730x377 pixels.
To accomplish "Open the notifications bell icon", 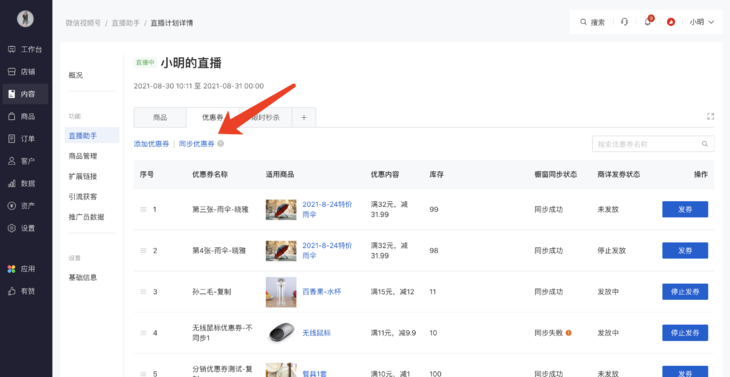I will click(x=648, y=22).
